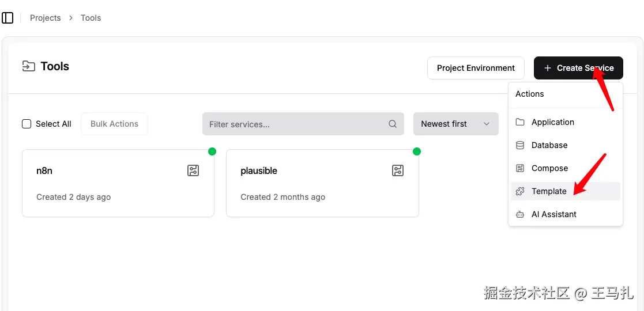
Task: Go to Projects breadcrumb link
Action: point(45,18)
